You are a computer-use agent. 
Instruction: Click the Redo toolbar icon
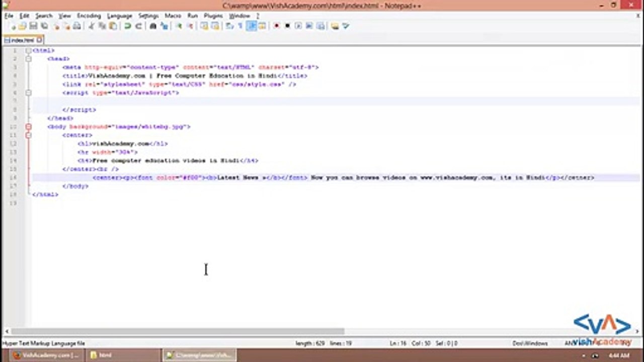[x=139, y=26]
